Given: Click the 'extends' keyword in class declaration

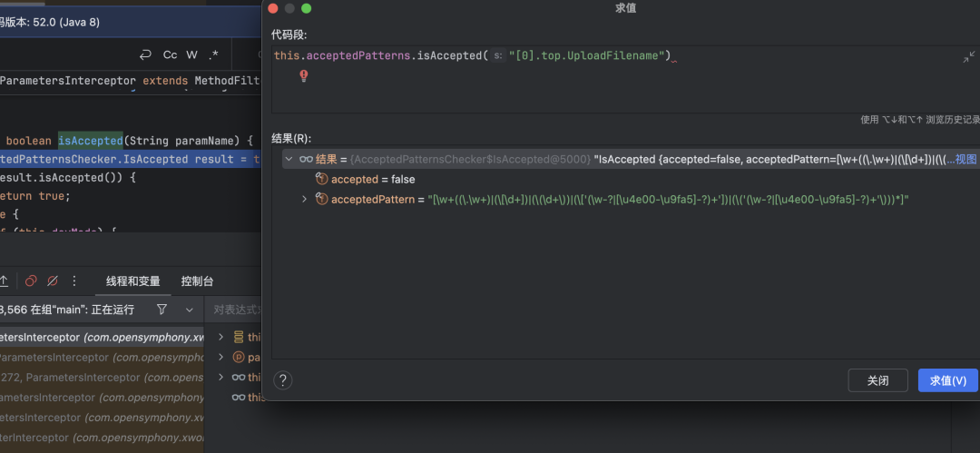Looking at the screenshot, I should pos(165,81).
